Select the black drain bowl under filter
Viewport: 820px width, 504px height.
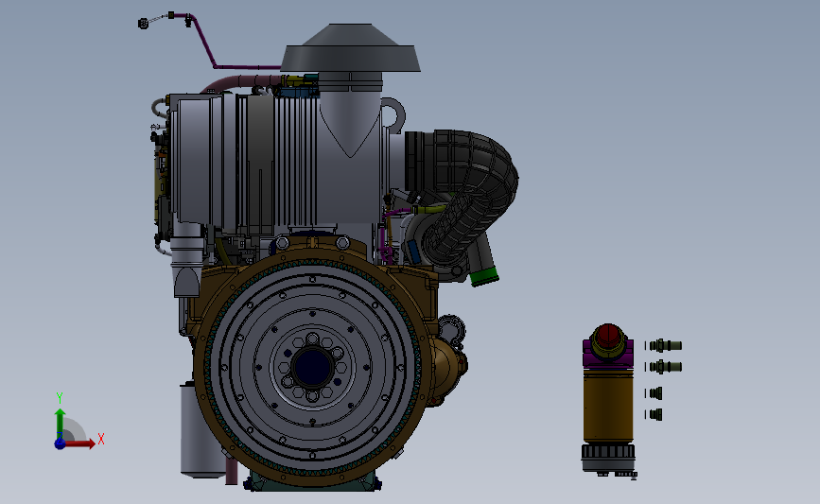pyautogui.click(x=608, y=458)
